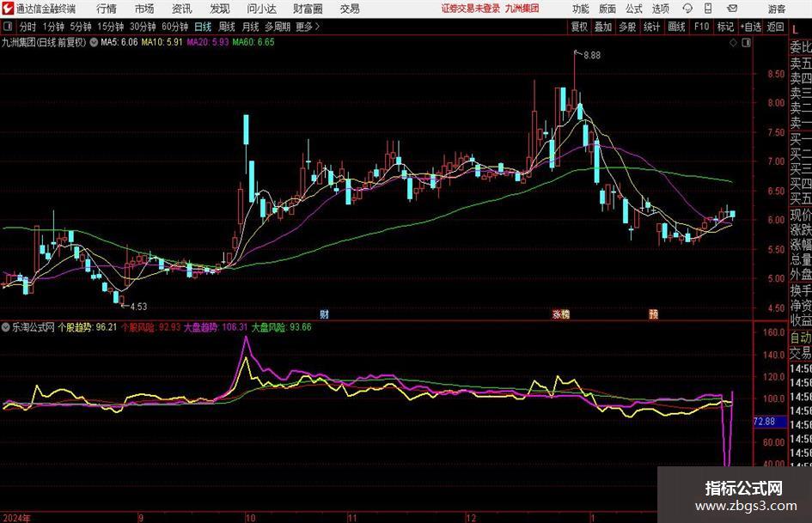The height and width of the screenshot is (523, 812).
Task: Switch to the 5分钟 period
Action: coord(81,27)
